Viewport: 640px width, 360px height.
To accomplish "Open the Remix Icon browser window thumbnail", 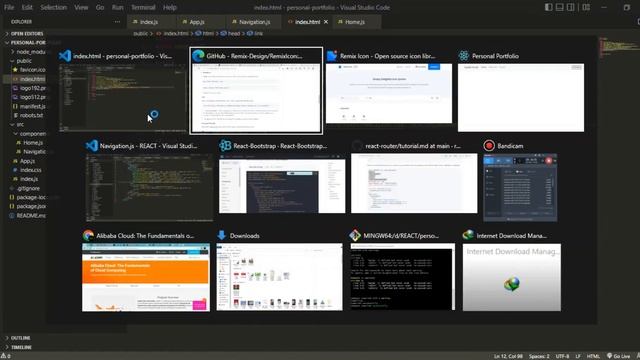I will pyautogui.click(x=389, y=93).
